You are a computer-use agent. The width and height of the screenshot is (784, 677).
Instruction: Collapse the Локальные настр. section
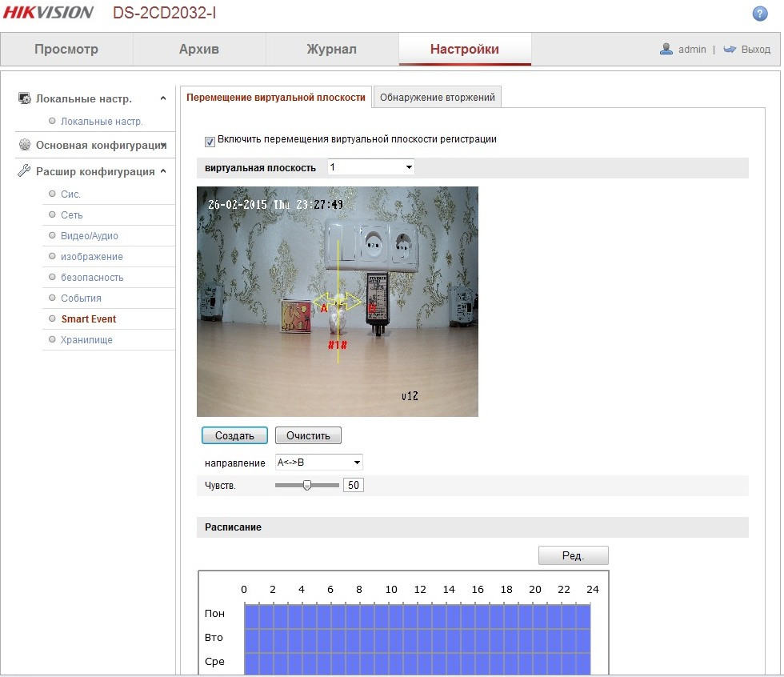[163, 98]
